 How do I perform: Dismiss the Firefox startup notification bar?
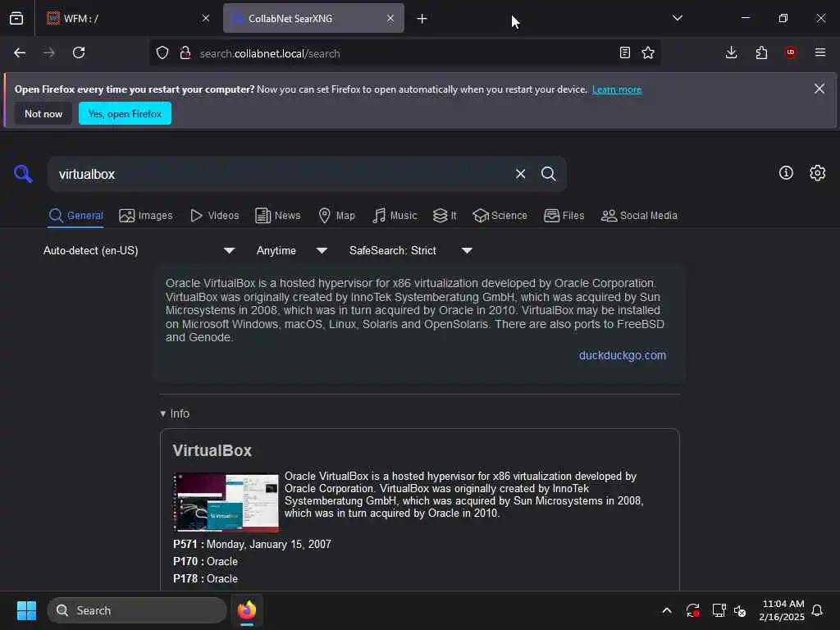(819, 89)
